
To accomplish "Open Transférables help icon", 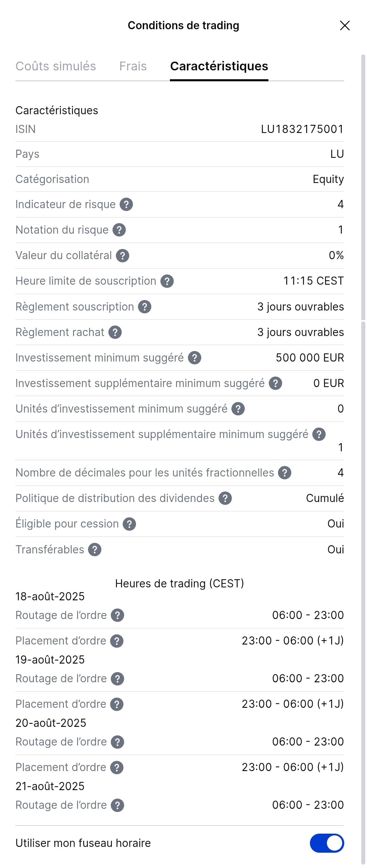I will [94, 550].
